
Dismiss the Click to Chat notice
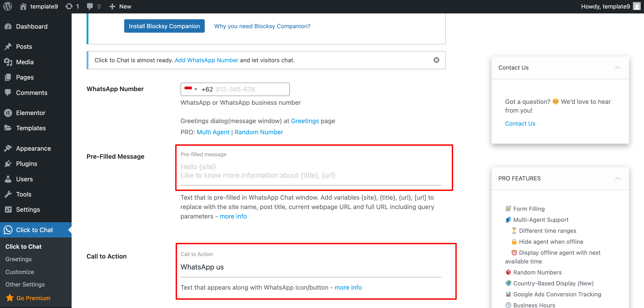click(436, 60)
